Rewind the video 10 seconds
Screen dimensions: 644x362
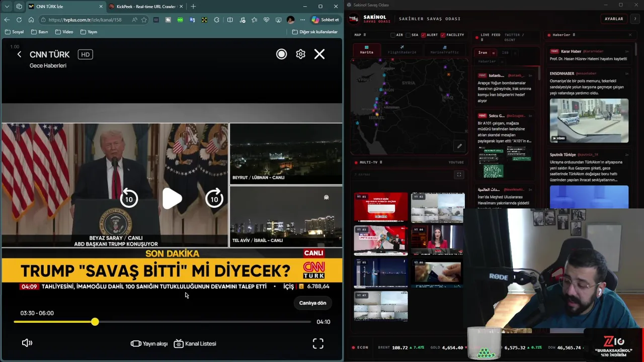pos(129,199)
